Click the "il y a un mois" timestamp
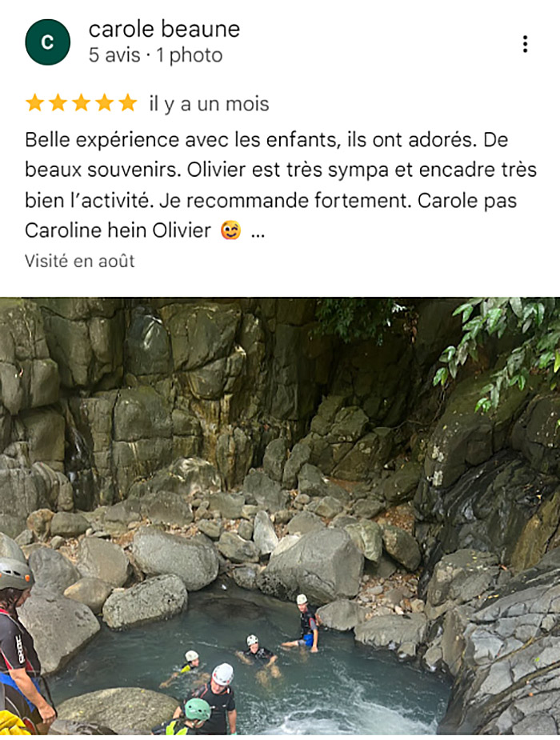The image size is (560, 740). 209,104
